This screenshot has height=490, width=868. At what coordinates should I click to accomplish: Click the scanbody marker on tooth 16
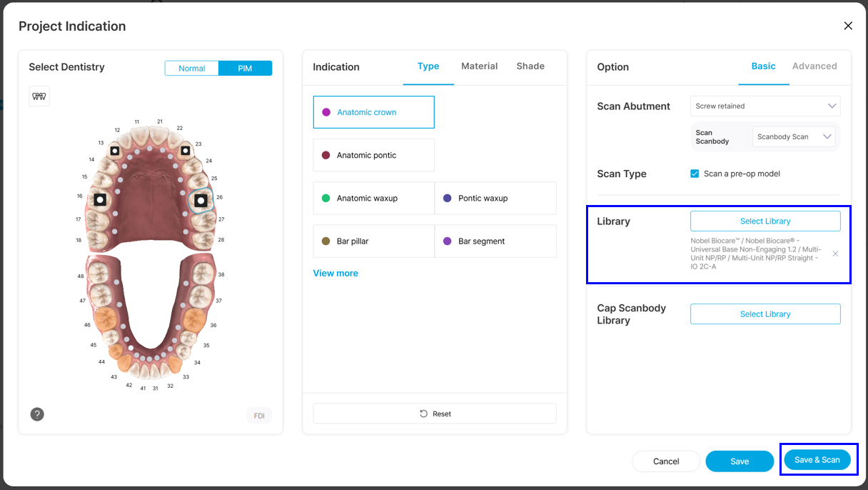pyautogui.click(x=101, y=200)
